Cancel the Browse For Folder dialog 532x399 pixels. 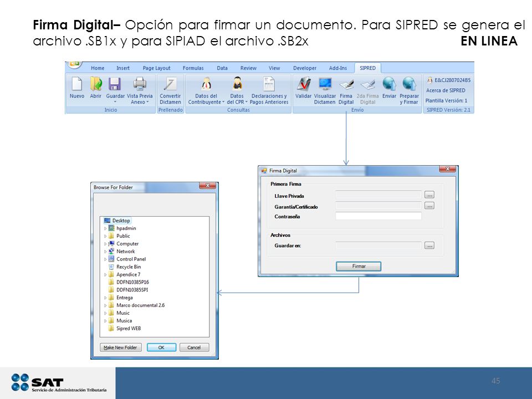[194, 347]
